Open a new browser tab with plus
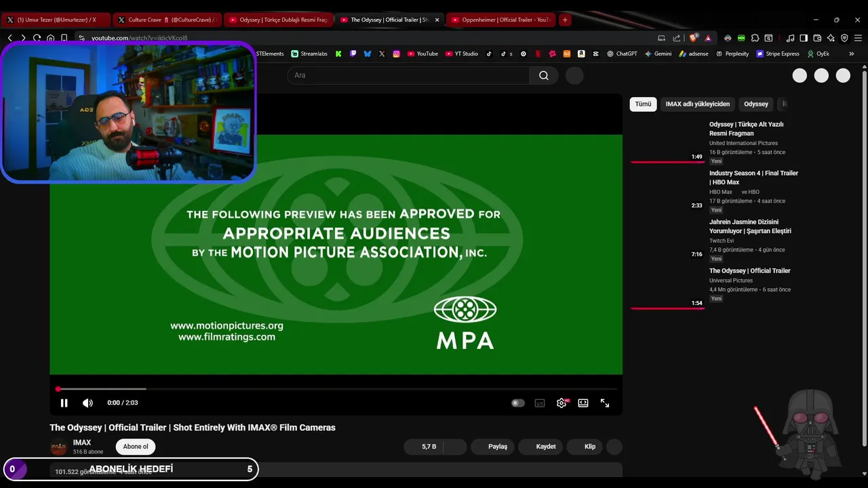 [x=565, y=20]
